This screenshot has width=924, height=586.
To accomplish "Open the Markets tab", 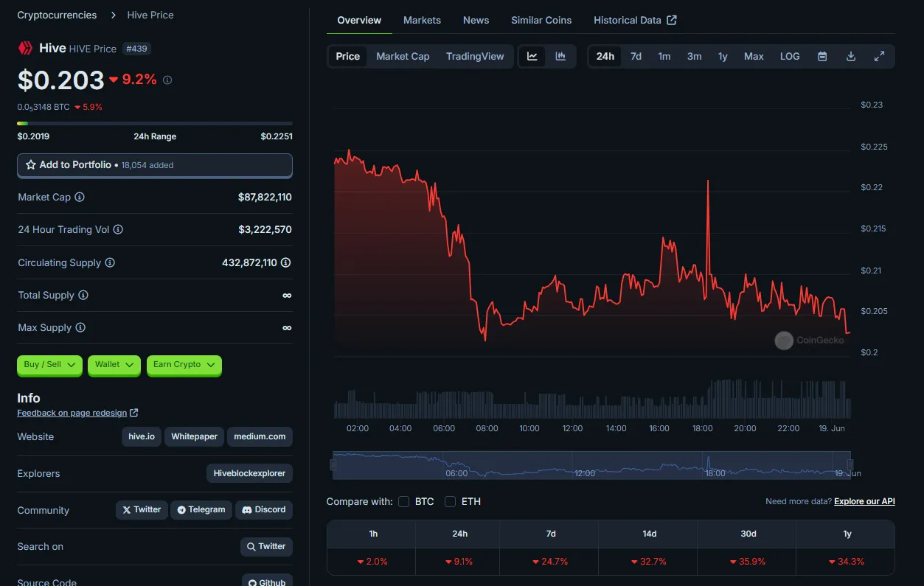I will point(422,20).
